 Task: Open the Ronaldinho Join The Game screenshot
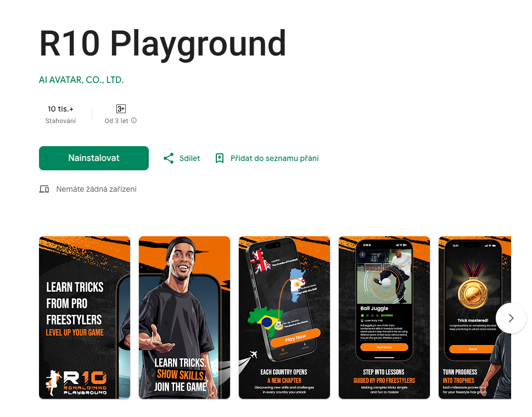pos(184,318)
